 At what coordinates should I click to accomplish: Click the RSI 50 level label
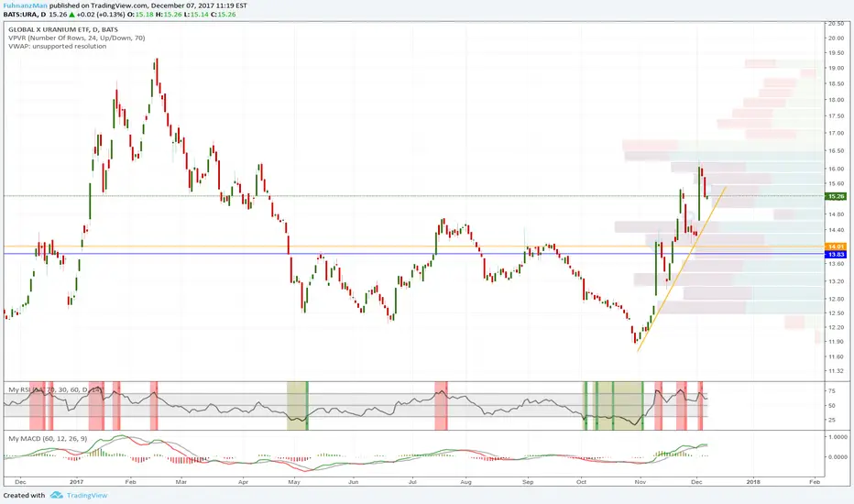coord(832,406)
